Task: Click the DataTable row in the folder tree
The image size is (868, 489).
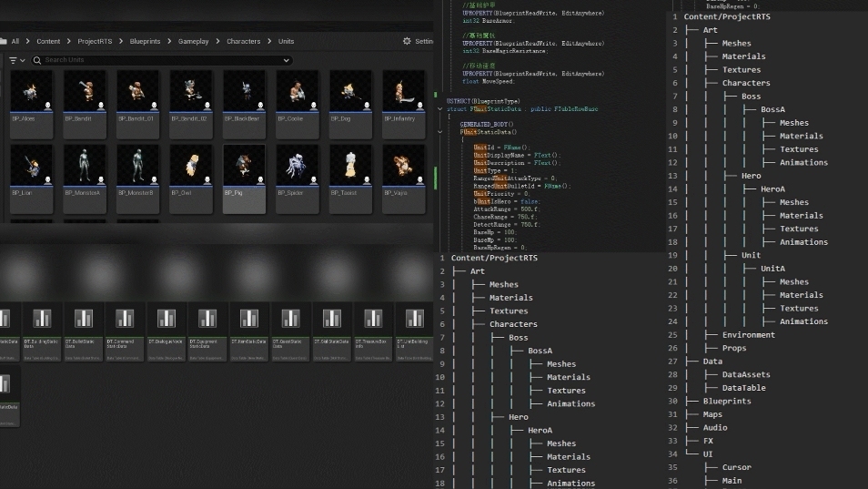Action: coord(744,388)
